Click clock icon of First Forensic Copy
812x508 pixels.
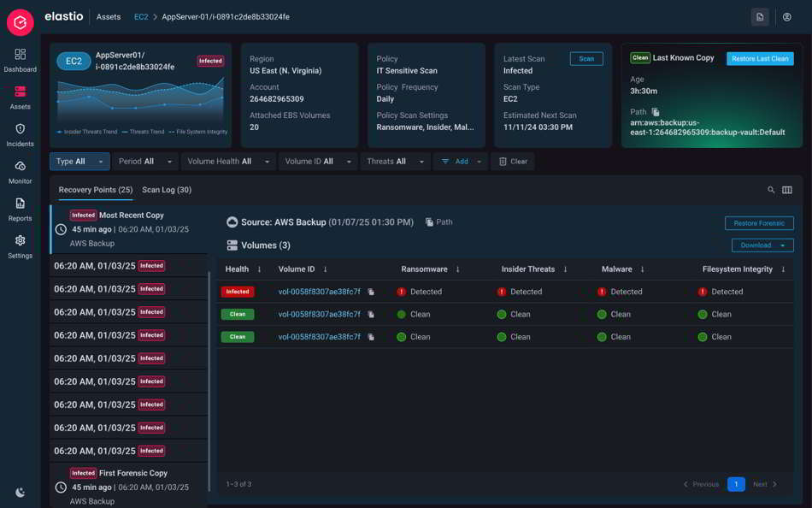61,487
